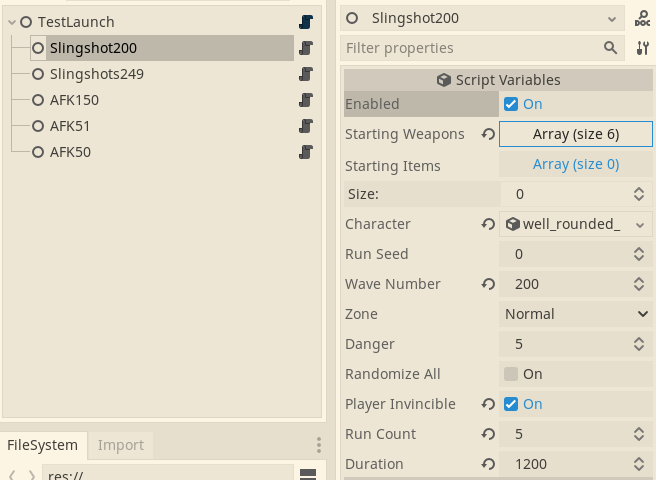The image size is (656, 480).
Task: Revert the Starting Weapons property
Action: (x=488, y=134)
